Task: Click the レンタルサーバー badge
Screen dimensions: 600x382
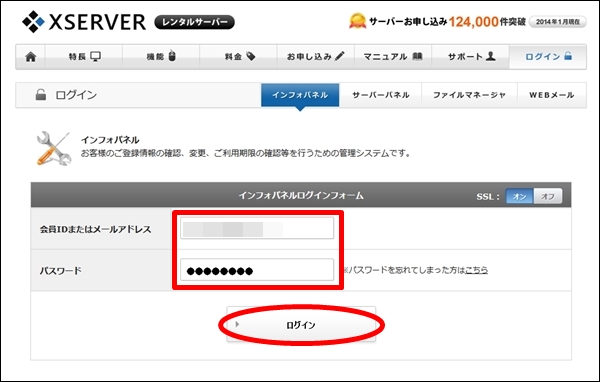Action: 194,22
